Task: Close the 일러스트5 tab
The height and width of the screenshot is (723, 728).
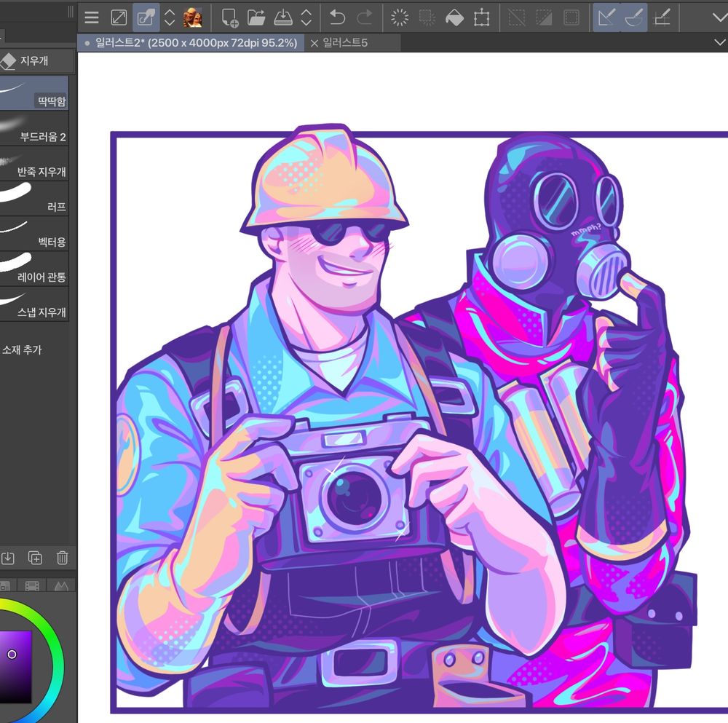Action: [x=314, y=43]
